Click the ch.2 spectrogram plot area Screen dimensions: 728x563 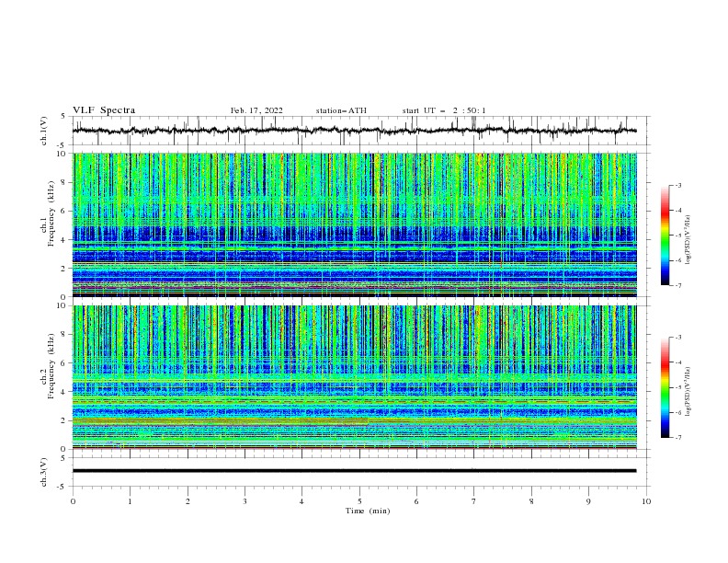355,377
